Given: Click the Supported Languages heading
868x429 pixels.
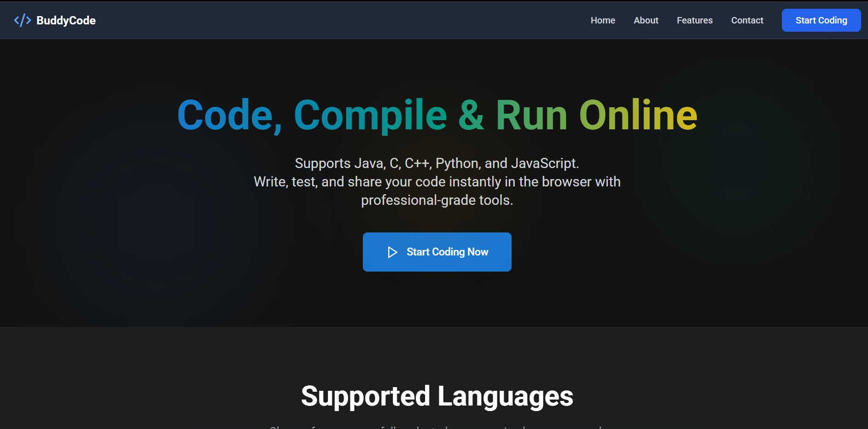Looking at the screenshot, I should coord(437,396).
